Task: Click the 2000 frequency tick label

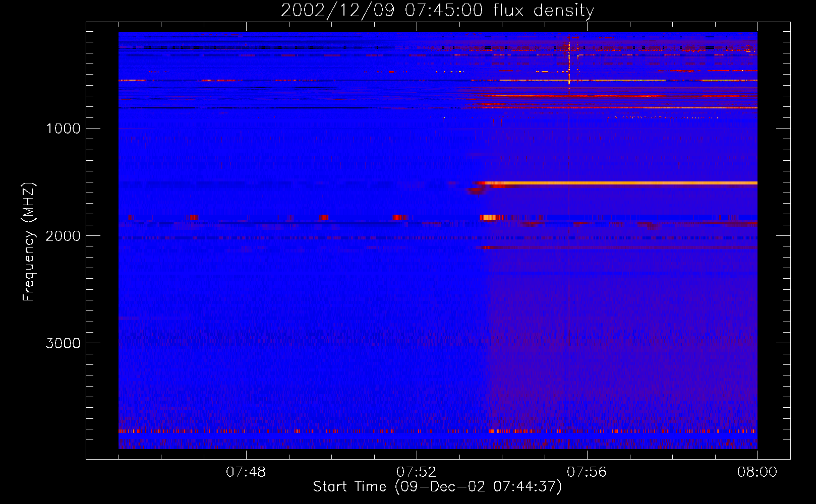Action: click(63, 236)
